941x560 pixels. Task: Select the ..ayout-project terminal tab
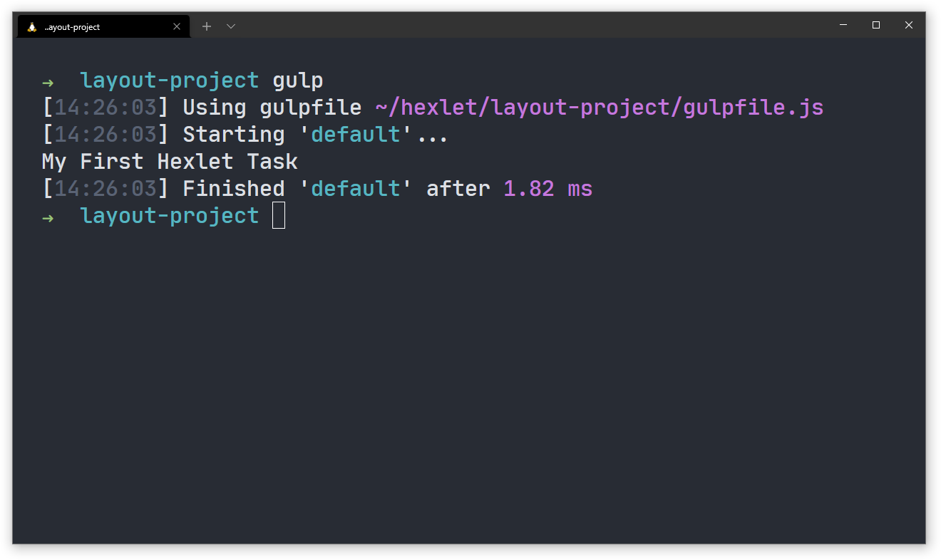coord(86,26)
